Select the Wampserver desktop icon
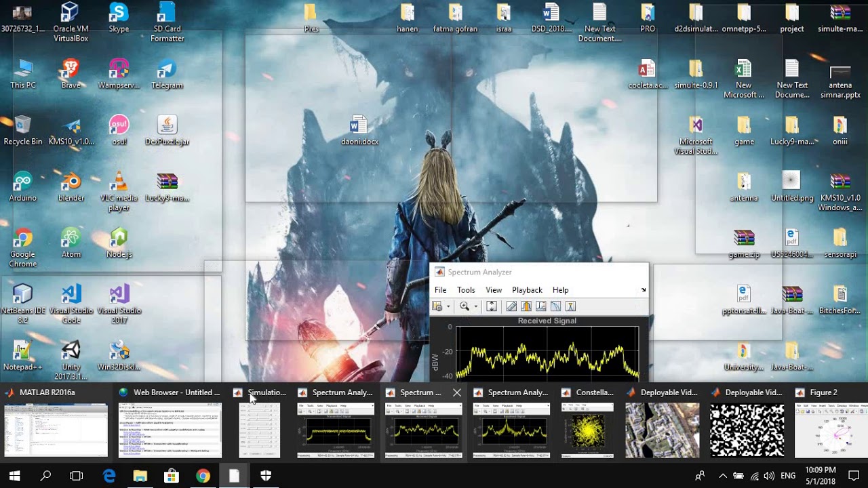 [119, 74]
